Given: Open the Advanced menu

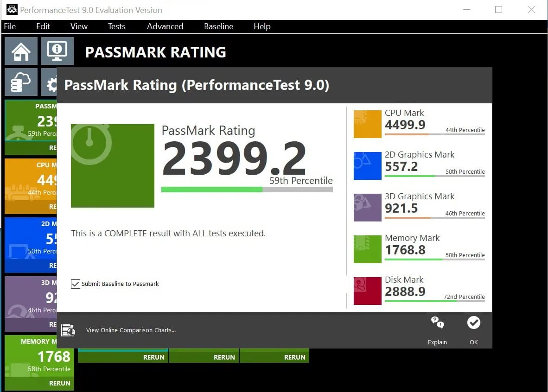Looking at the screenshot, I should (x=165, y=26).
